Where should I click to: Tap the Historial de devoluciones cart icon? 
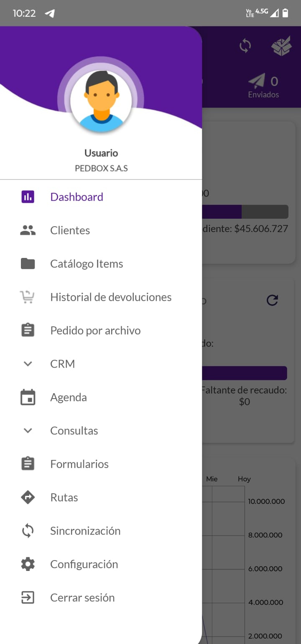28,297
